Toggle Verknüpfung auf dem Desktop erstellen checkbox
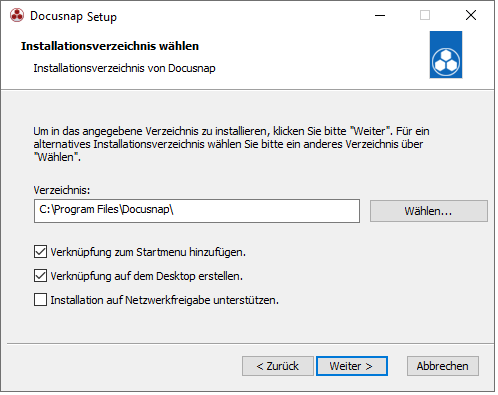This screenshot has height=395, width=498. 40,276
